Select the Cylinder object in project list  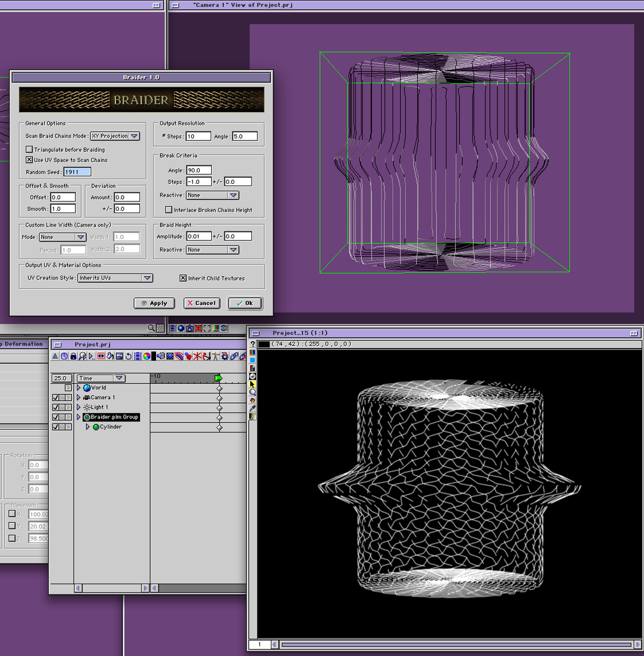(110, 427)
